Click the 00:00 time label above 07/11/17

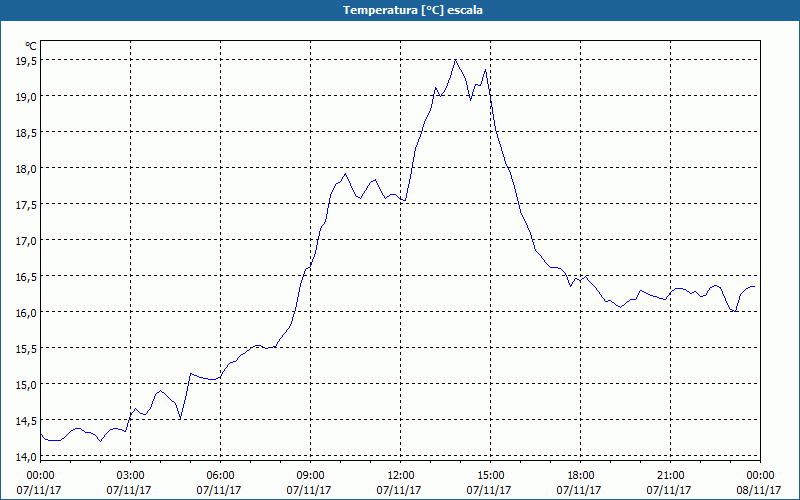tap(40, 476)
